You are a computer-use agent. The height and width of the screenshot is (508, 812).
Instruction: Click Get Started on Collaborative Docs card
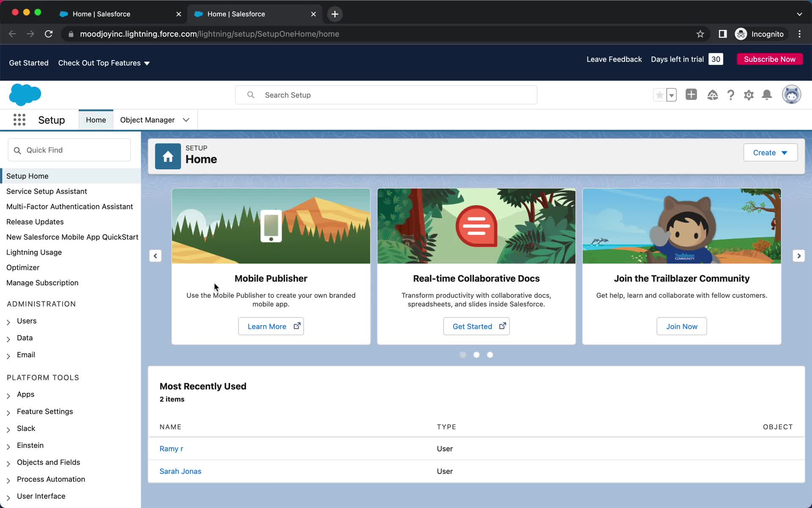[476, 326]
